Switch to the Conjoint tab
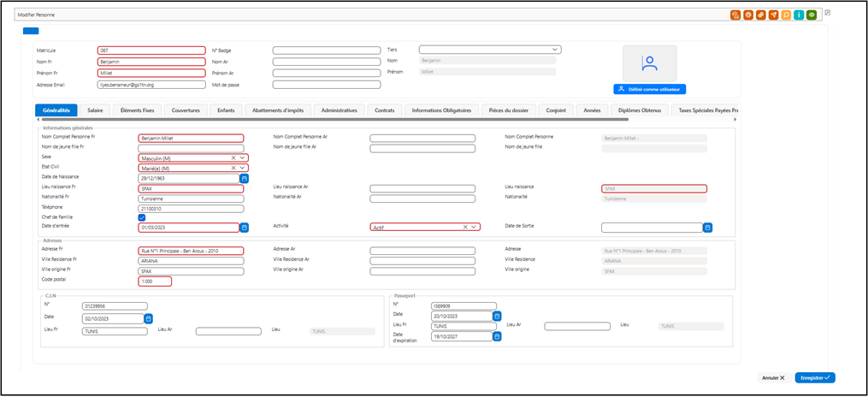This screenshot has height=397, width=868. 557,110
